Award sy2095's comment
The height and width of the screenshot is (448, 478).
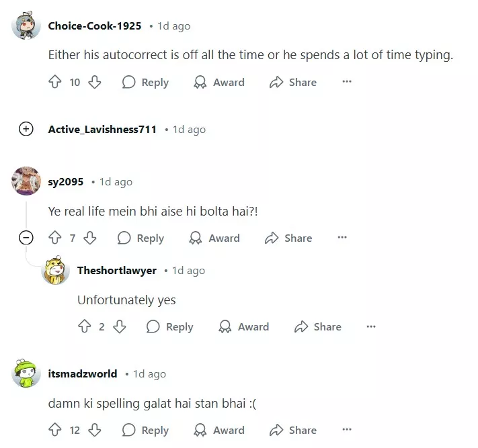pyautogui.click(x=214, y=238)
